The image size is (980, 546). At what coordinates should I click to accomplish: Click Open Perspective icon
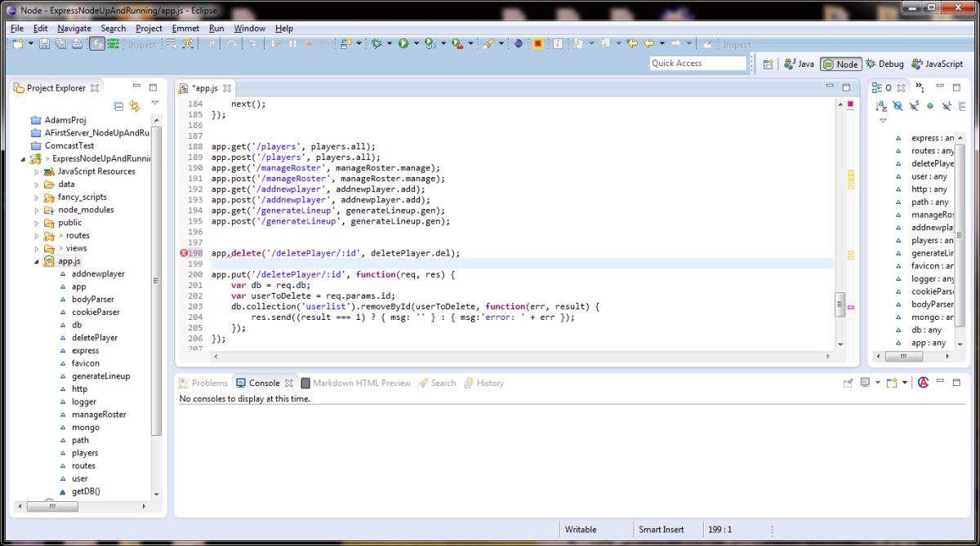tap(768, 64)
